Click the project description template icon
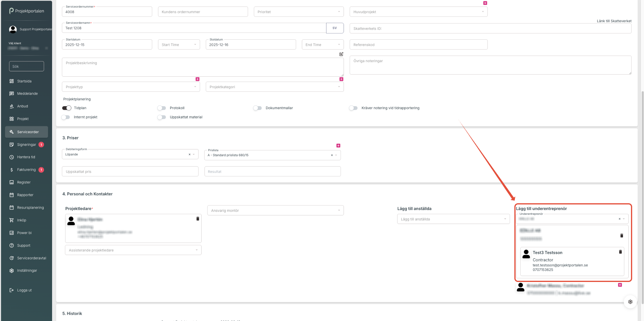The width and height of the screenshot is (644, 321). click(341, 54)
